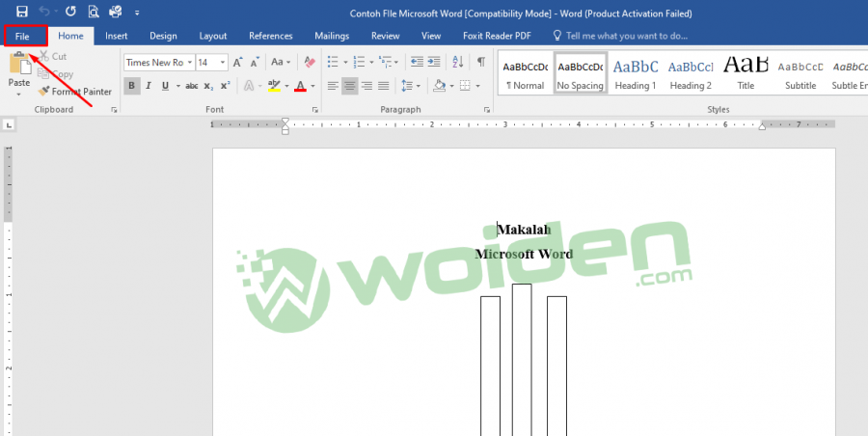Apply the red font color
Image resolution: width=868 pixels, height=436 pixels.
coord(301,86)
